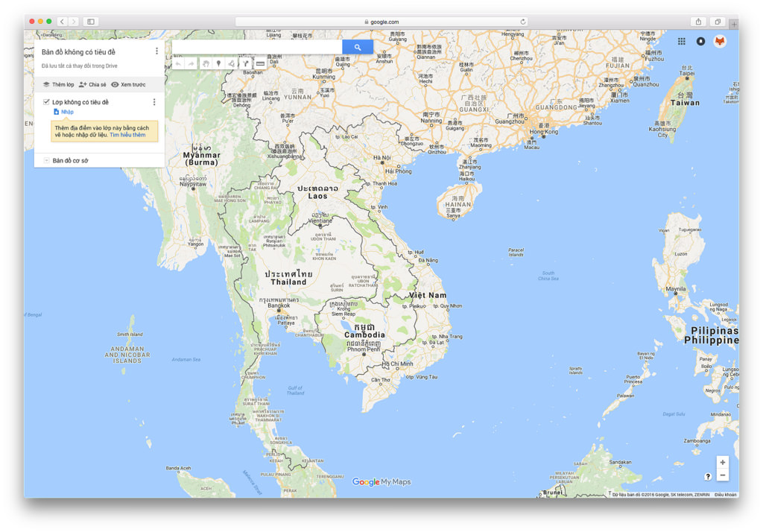Screen dimensions: 763x532
Task: Click the Hong Kong label
Action: coord(543,132)
